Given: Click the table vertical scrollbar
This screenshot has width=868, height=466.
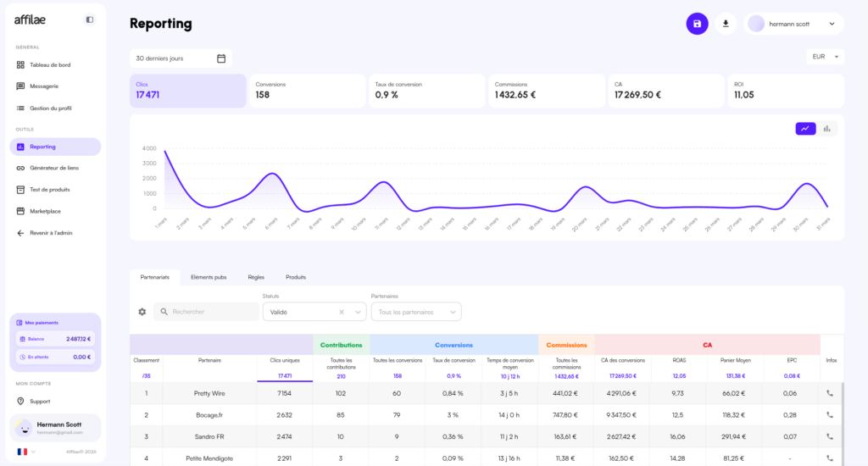Looking at the screenshot, I should tap(842, 415).
